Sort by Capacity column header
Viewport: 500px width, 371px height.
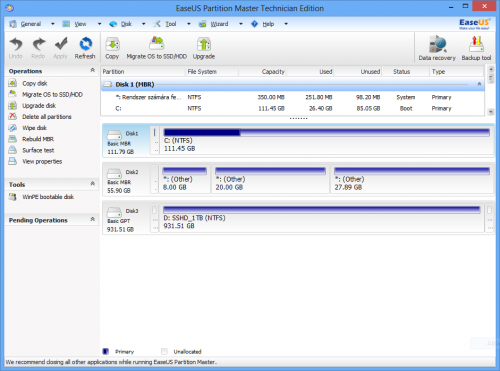pyautogui.click(x=263, y=72)
